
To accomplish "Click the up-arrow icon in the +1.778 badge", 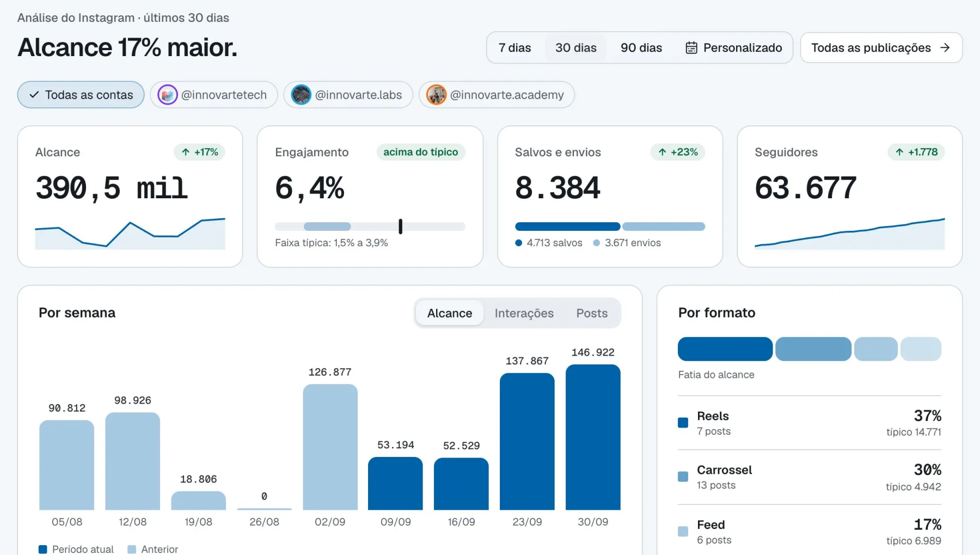I will [x=899, y=152].
